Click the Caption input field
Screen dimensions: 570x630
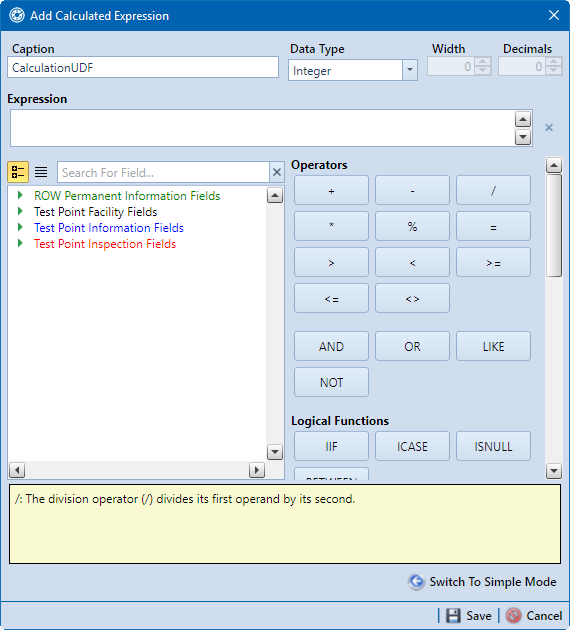(143, 67)
